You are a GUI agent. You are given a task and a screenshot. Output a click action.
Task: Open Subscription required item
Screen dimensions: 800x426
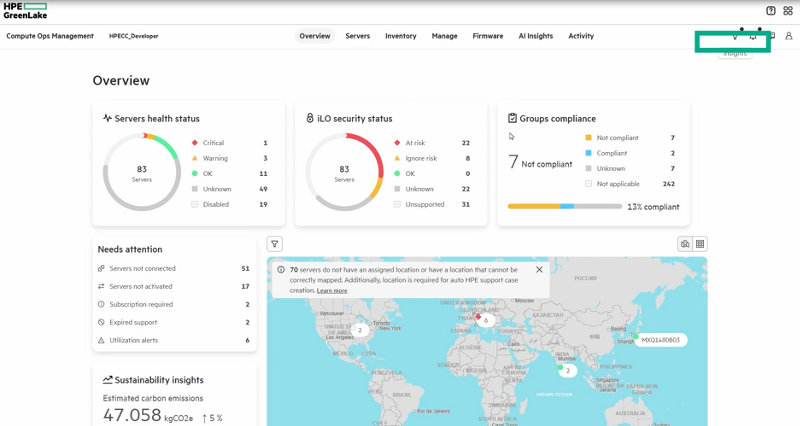174,304
